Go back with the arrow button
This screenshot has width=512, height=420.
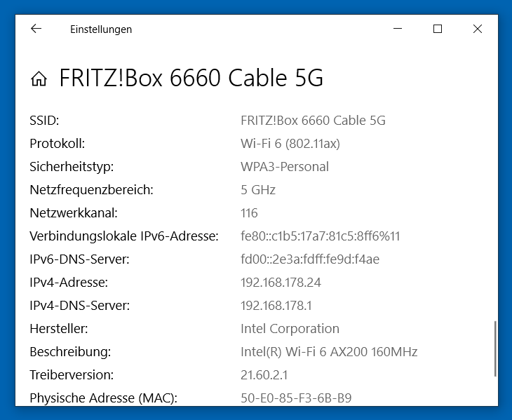point(36,29)
